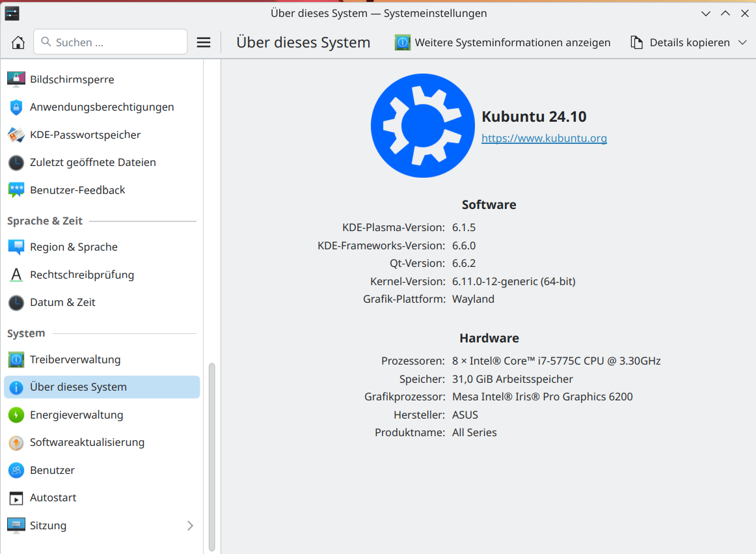The height and width of the screenshot is (554, 756).
Task: Open Bildschirmsperre settings
Action: pyautogui.click(x=101, y=79)
